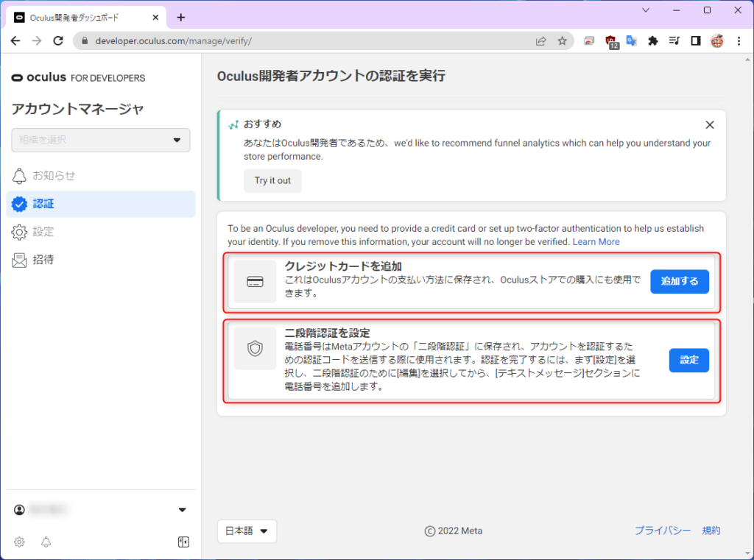This screenshot has height=560, width=754.
Task: Click the padlock site info icon
Action: point(85,41)
